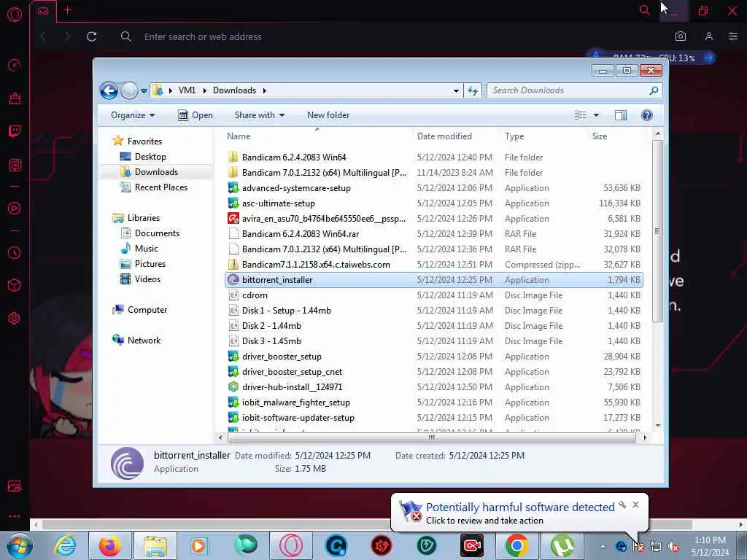
Task: Open Opera easy setup menu icon
Action: pyautogui.click(x=733, y=36)
